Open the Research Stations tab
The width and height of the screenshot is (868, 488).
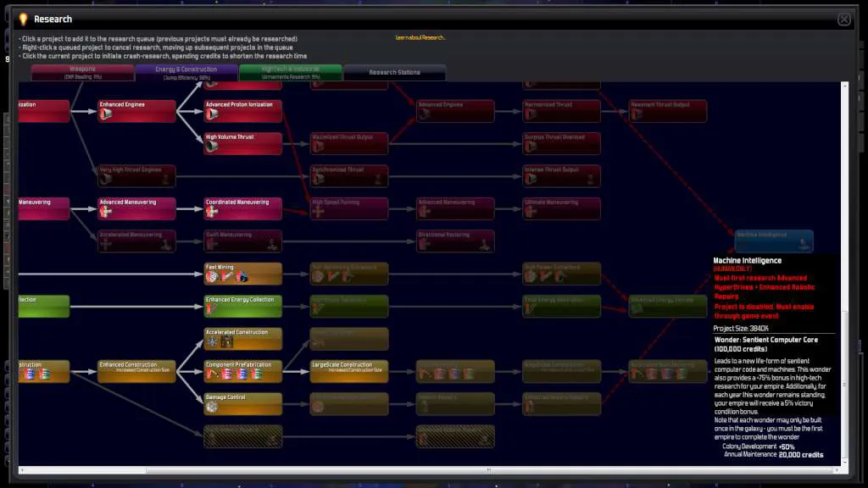point(395,73)
